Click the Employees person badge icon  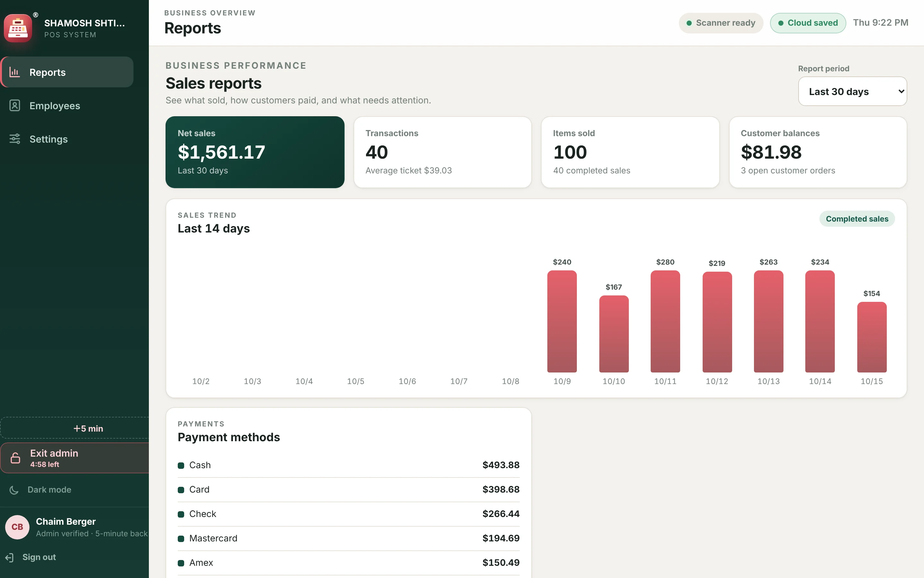coord(14,106)
